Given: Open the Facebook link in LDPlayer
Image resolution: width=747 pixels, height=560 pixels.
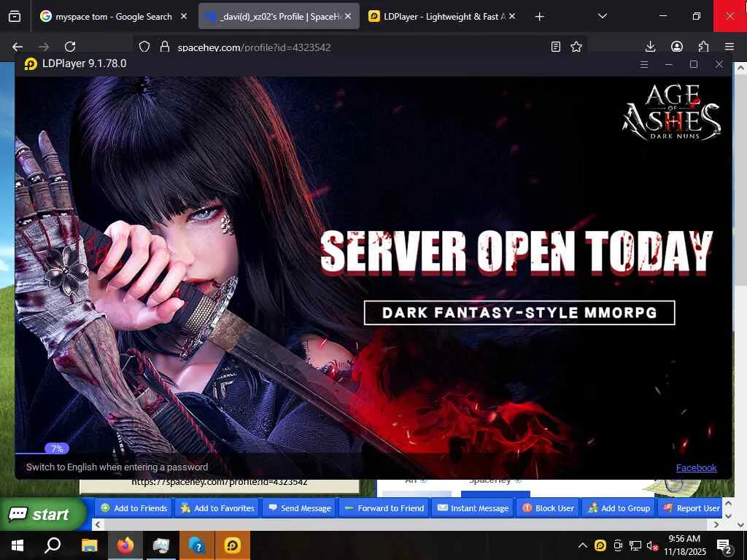Looking at the screenshot, I should pos(696,467).
